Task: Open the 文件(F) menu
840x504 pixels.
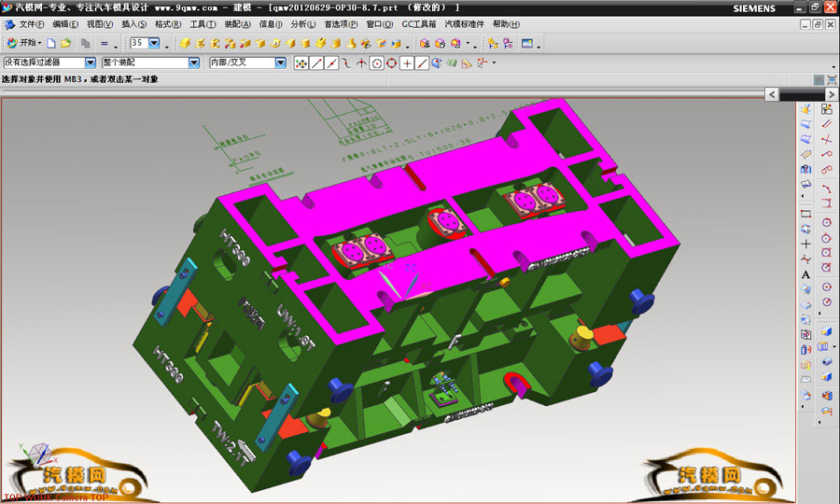Action: [32, 23]
